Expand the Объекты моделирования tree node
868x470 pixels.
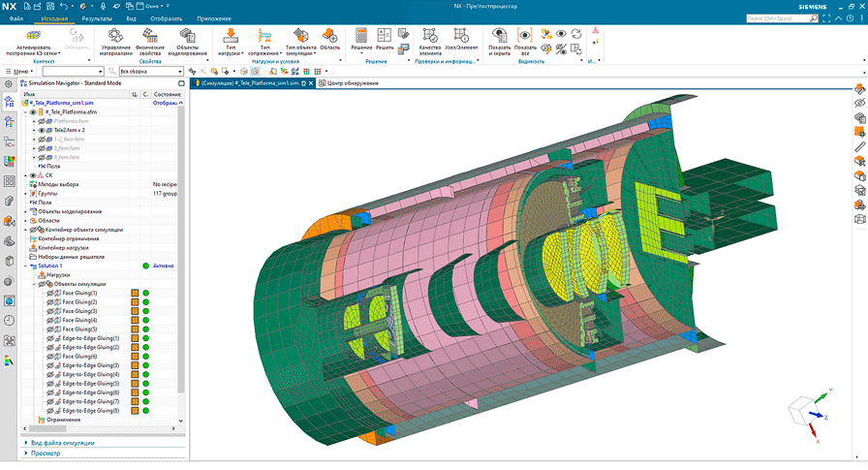(25, 211)
